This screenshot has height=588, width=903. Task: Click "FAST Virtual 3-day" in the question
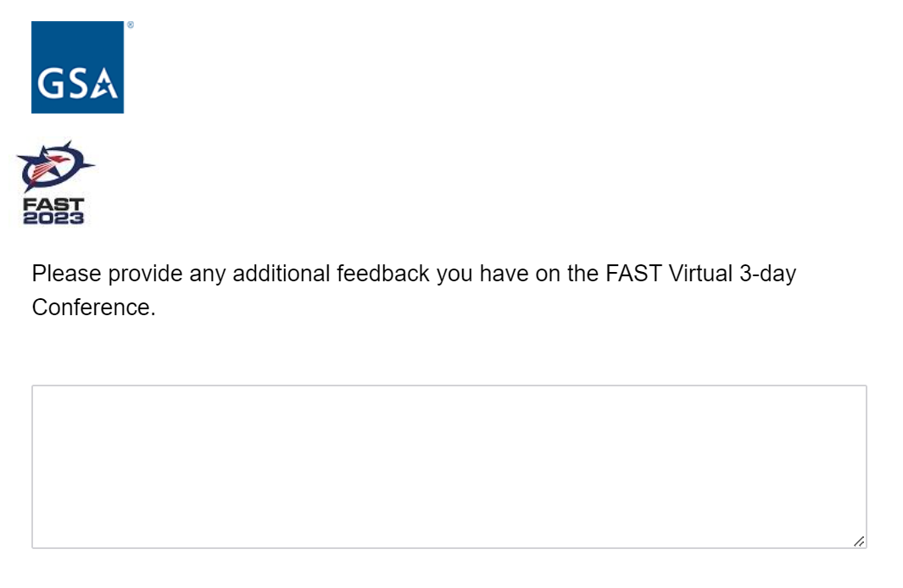click(700, 275)
